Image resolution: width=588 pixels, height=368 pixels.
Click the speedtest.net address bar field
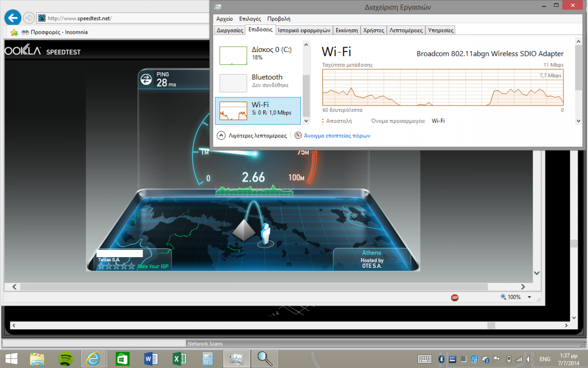[122, 18]
